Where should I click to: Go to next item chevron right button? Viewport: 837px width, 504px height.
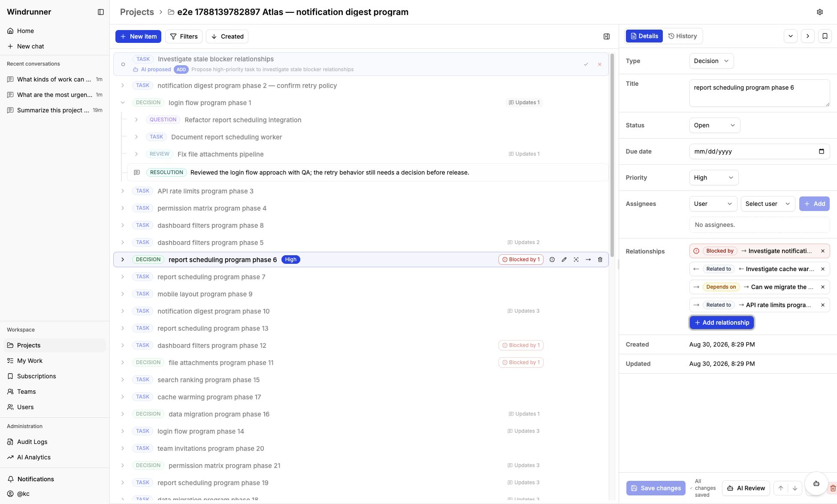pyautogui.click(x=808, y=36)
